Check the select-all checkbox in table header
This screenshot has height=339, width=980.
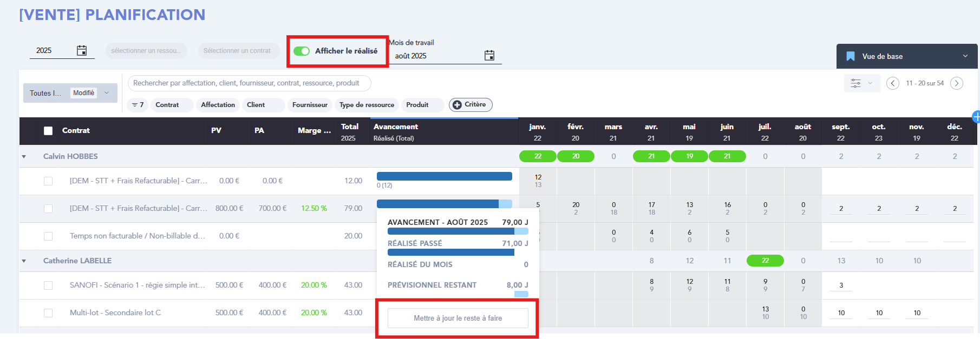point(48,131)
